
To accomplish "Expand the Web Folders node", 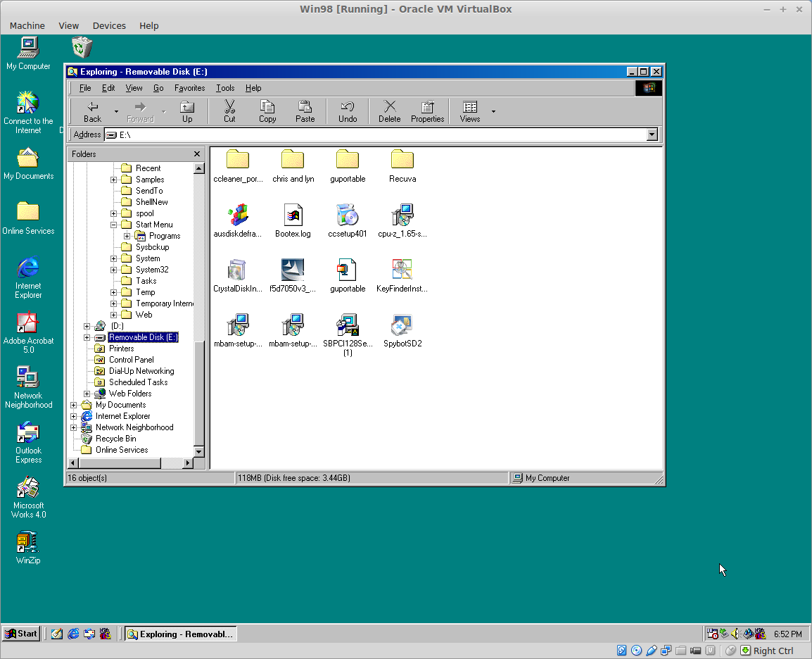I will click(87, 394).
